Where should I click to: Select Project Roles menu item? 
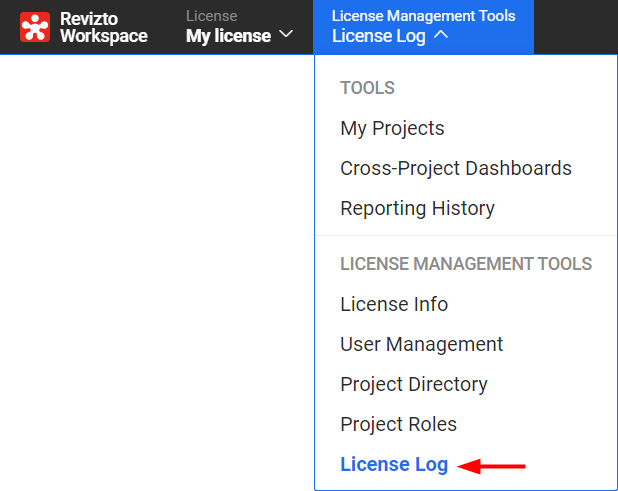coord(398,424)
